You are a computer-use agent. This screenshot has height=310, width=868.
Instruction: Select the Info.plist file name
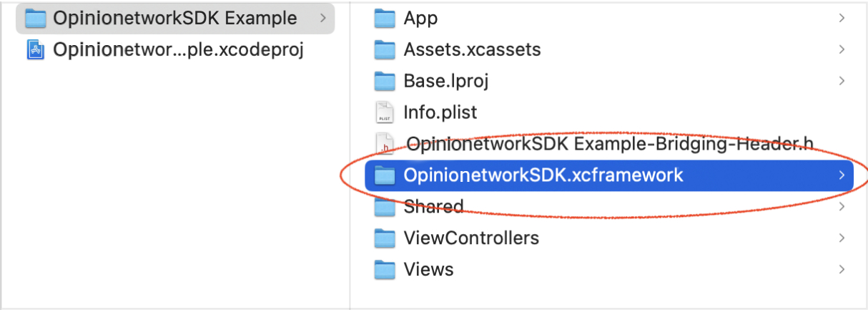[440, 112]
